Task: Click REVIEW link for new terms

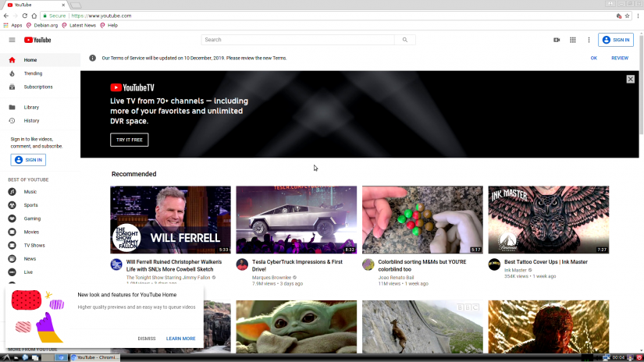Action: (x=620, y=58)
